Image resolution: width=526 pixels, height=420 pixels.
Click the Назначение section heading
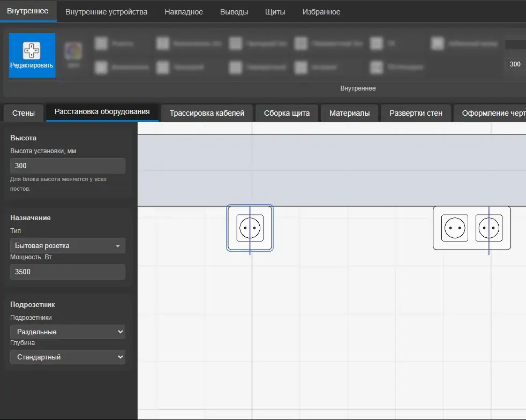(30, 217)
